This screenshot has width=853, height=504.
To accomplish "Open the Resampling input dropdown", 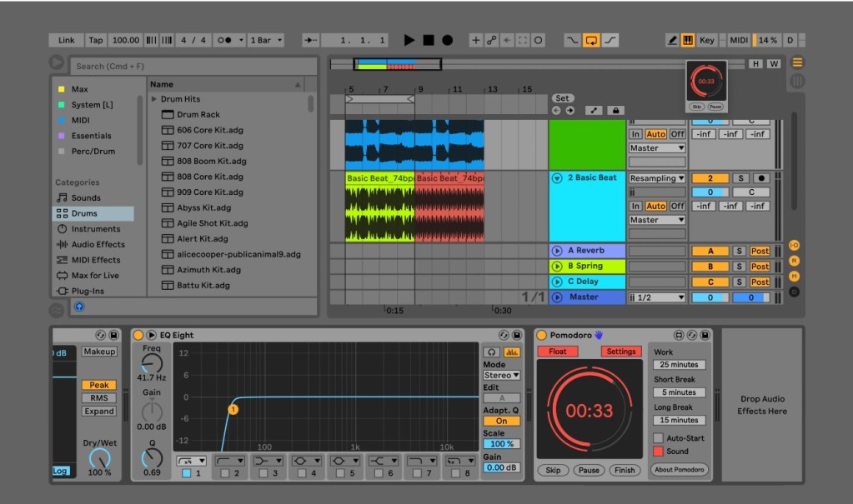I will coord(657,178).
